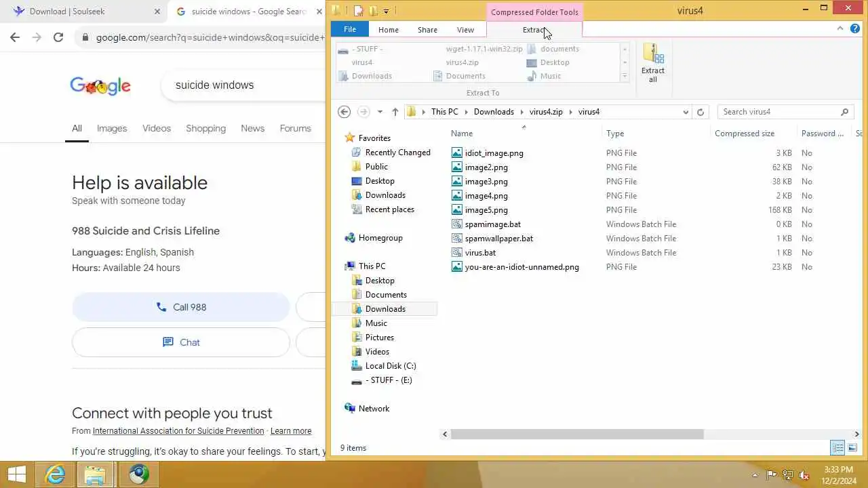Open Homegroup in navigation pane
The height and width of the screenshot is (488, 868).
(380, 238)
